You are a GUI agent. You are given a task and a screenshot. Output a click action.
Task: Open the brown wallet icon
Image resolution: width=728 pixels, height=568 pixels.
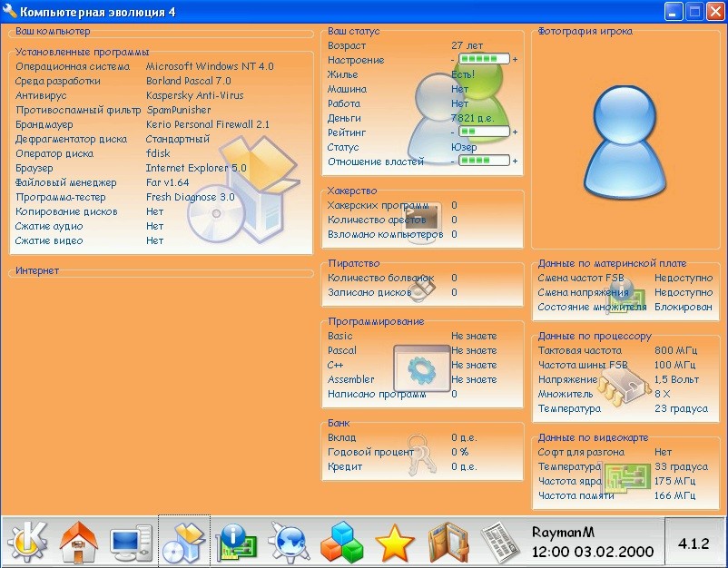tap(447, 542)
